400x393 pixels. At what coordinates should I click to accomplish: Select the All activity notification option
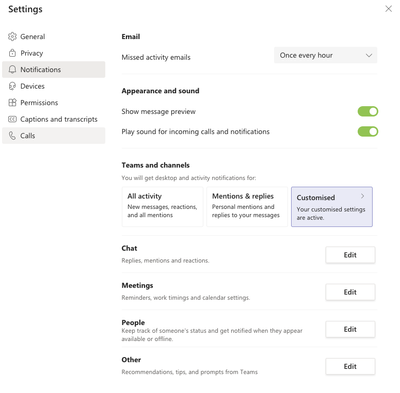coord(162,207)
